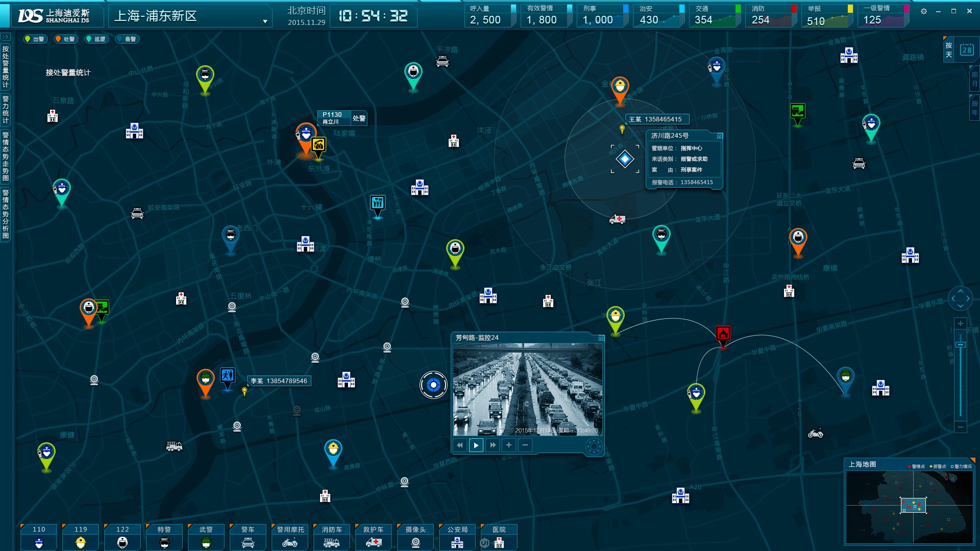Toggle the 救护车 ambulance layer filter

374,537
